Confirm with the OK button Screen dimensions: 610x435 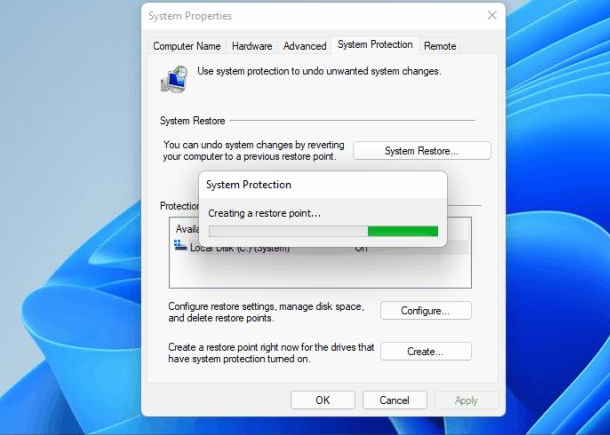(x=322, y=400)
